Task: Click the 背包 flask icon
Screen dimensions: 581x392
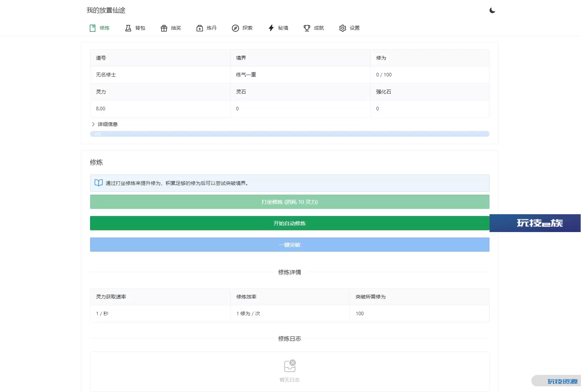Action: click(x=128, y=28)
